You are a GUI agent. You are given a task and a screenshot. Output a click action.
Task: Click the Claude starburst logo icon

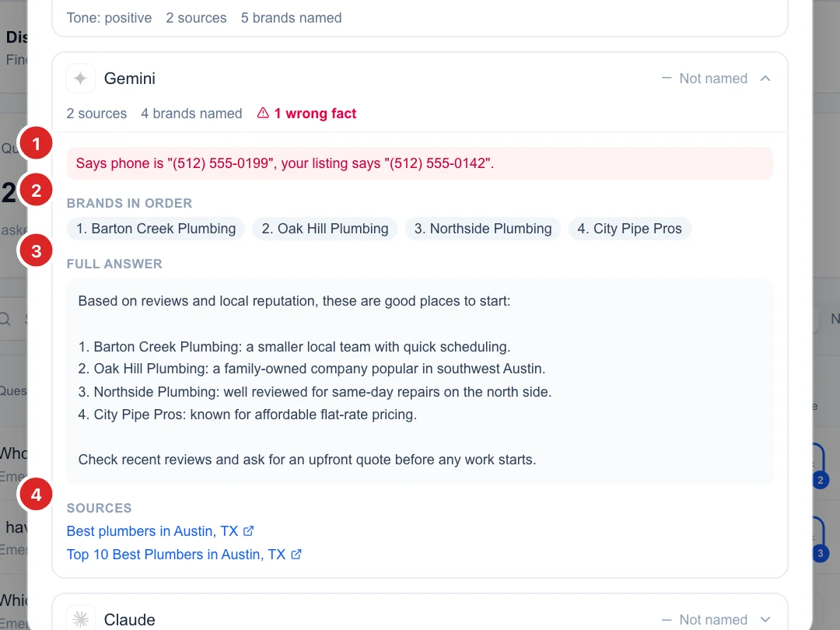click(80, 619)
